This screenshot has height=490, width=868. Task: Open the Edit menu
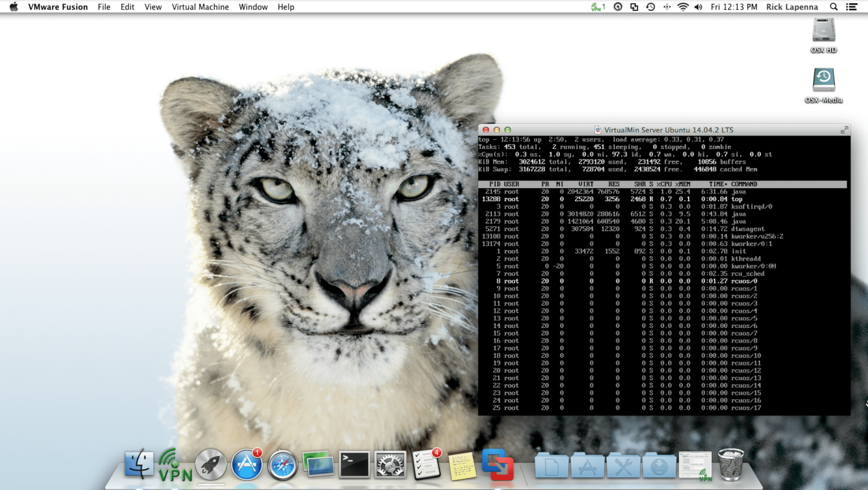click(127, 7)
